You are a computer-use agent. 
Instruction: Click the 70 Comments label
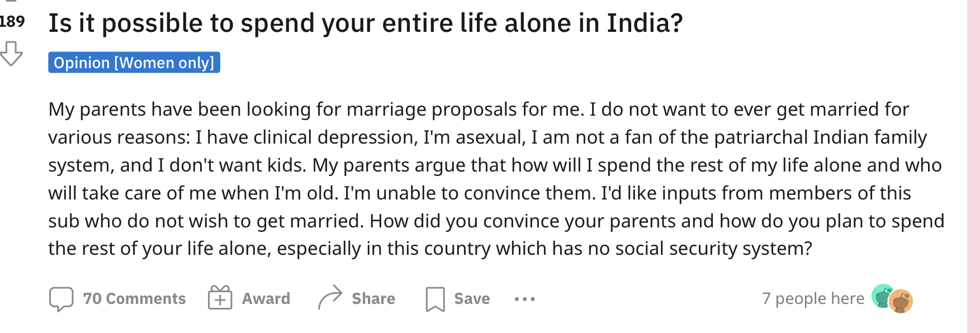pyautogui.click(x=134, y=299)
